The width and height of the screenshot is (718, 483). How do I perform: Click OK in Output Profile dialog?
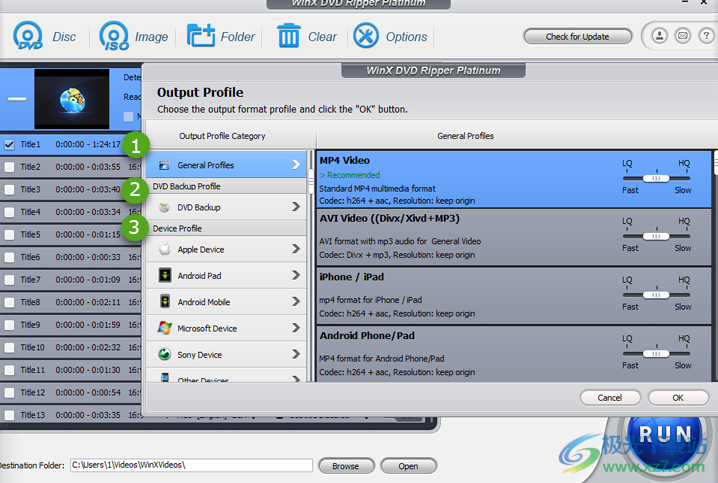pyautogui.click(x=678, y=397)
